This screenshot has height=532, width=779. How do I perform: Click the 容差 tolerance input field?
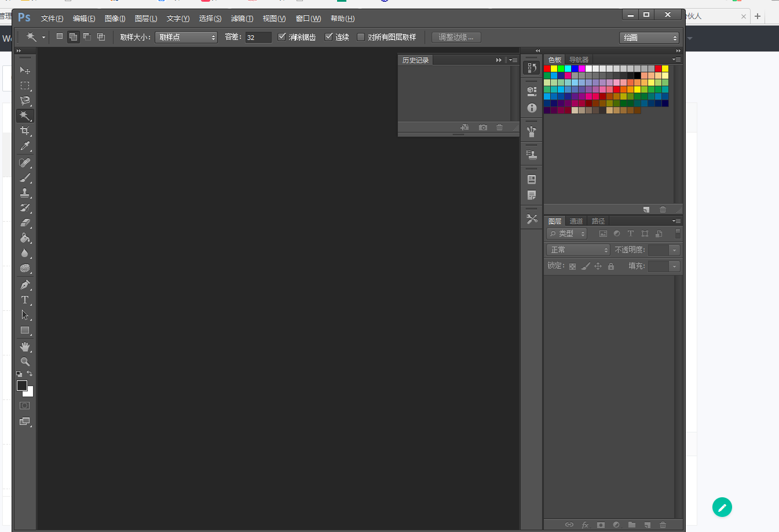pyautogui.click(x=258, y=37)
